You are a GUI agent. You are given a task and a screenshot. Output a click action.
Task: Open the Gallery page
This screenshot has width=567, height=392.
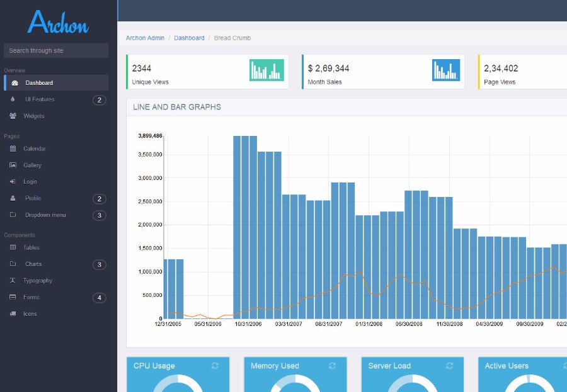coord(33,165)
